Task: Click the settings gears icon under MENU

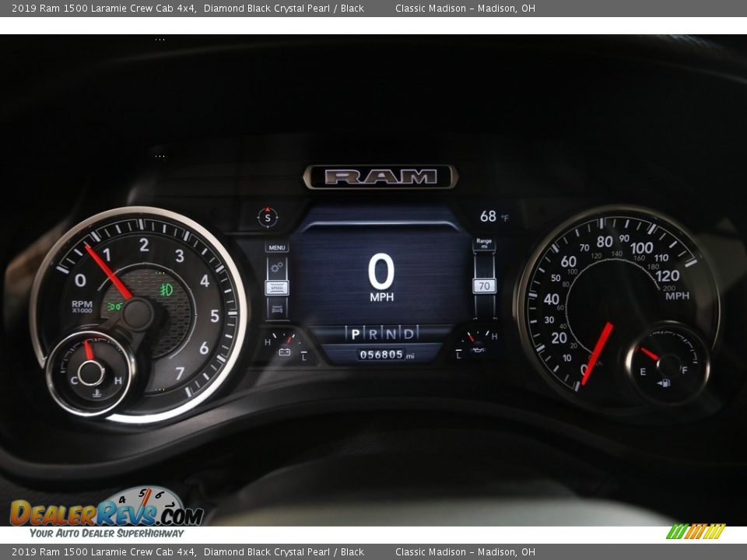Action: 277,268
